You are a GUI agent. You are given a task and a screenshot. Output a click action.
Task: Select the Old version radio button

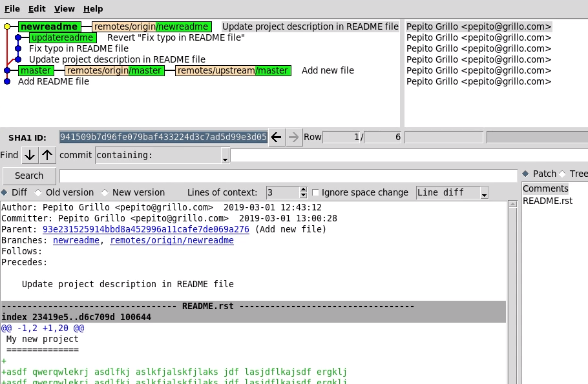tap(38, 192)
